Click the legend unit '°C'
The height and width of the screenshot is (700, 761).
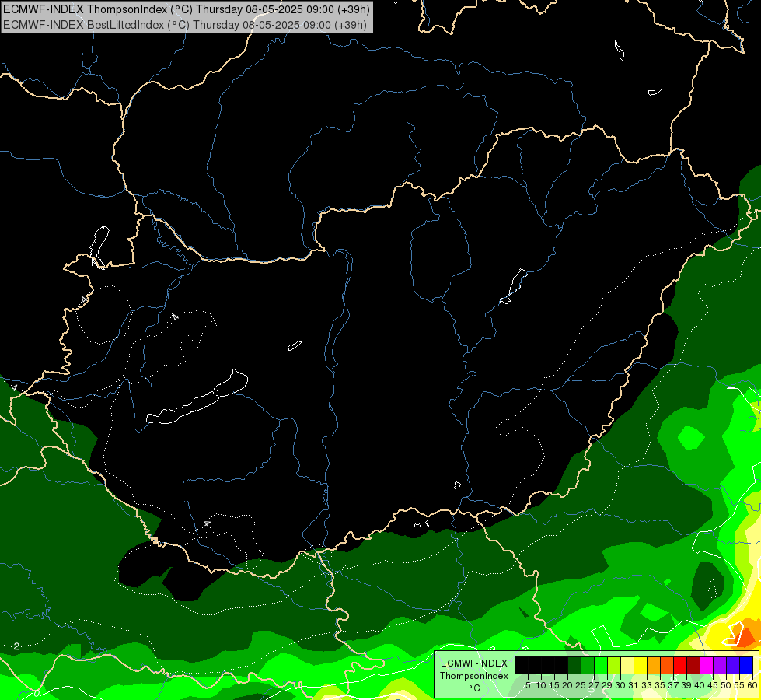[475, 688]
